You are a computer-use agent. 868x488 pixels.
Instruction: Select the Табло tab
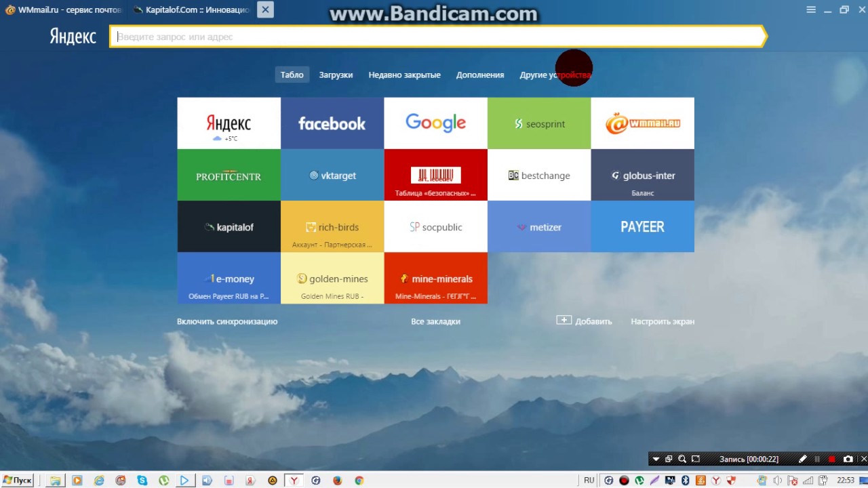pyautogui.click(x=292, y=75)
